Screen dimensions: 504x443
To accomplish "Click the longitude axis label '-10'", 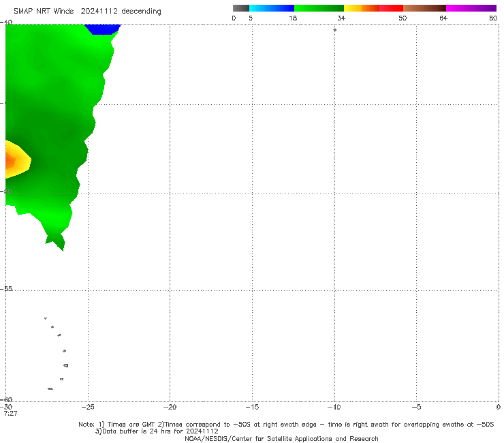I will (x=334, y=407).
